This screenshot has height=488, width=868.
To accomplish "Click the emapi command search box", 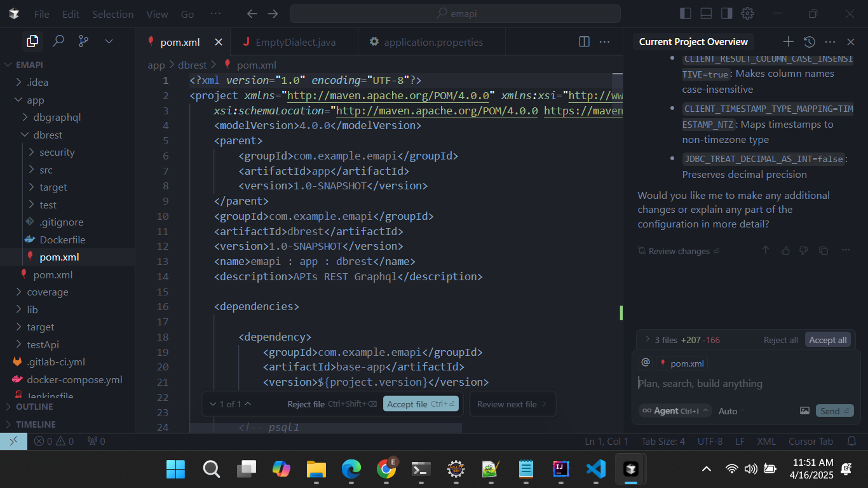I will pos(455,14).
